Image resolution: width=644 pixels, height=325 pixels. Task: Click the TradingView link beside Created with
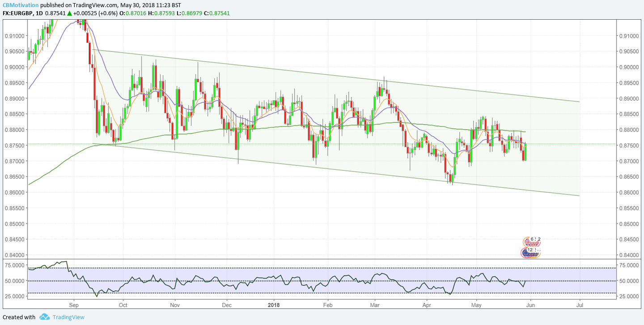pyautogui.click(x=68, y=317)
